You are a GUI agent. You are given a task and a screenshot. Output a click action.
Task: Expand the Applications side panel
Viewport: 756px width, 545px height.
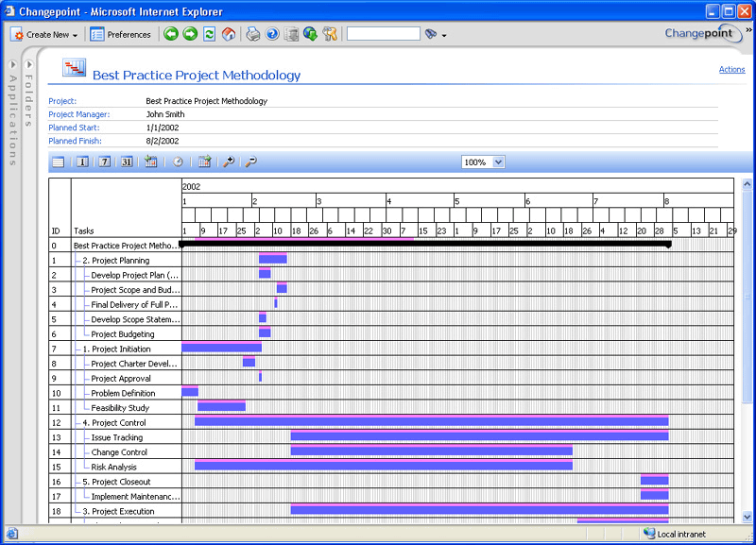[13, 64]
